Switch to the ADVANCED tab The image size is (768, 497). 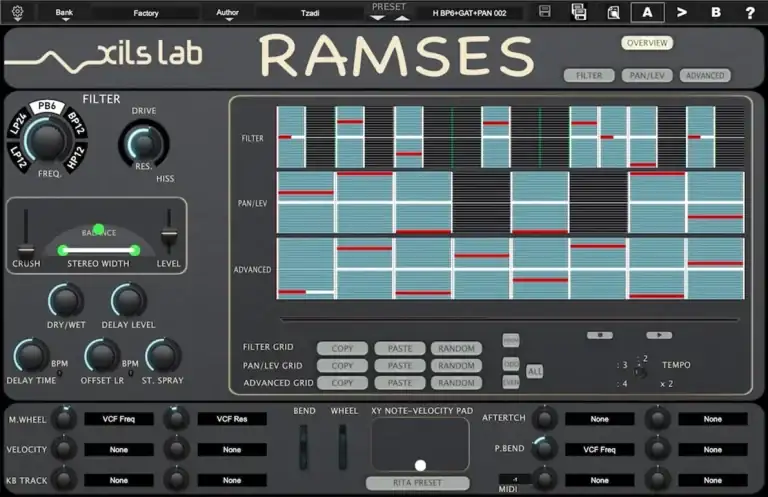coord(705,75)
